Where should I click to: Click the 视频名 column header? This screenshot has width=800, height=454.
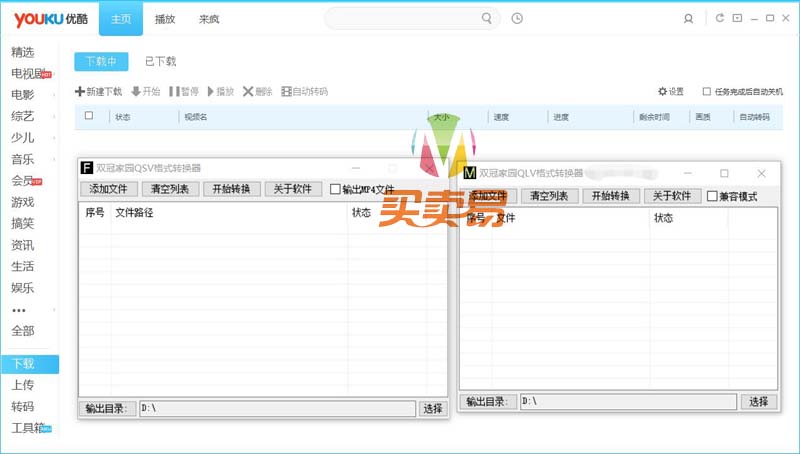tap(196, 117)
